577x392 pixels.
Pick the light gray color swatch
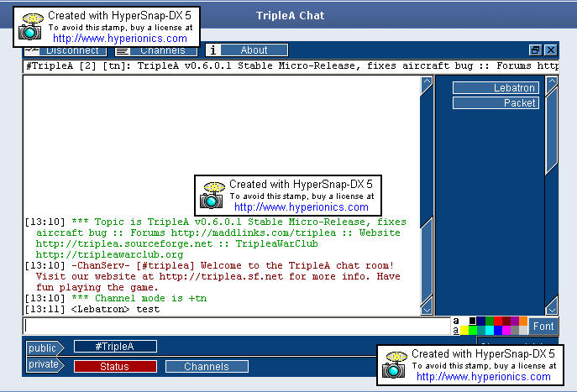(x=523, y=330)
